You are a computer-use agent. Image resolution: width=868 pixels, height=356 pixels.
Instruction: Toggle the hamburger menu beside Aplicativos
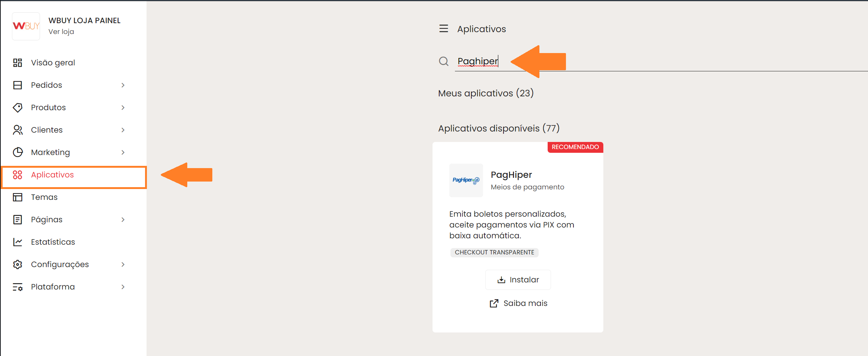click(x=444, y=28)
